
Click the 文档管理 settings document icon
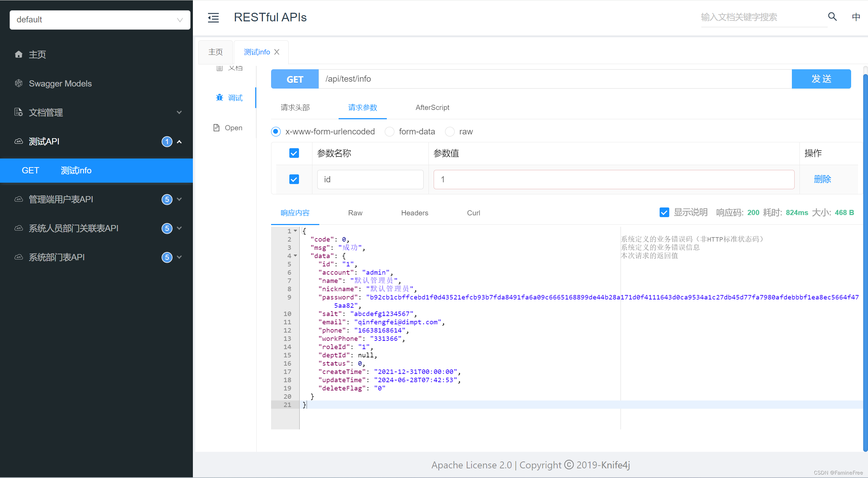coord(19,112)
